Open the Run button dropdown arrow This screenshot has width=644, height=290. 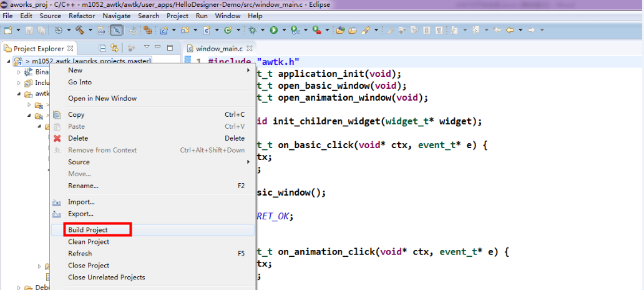pos(284,29)
